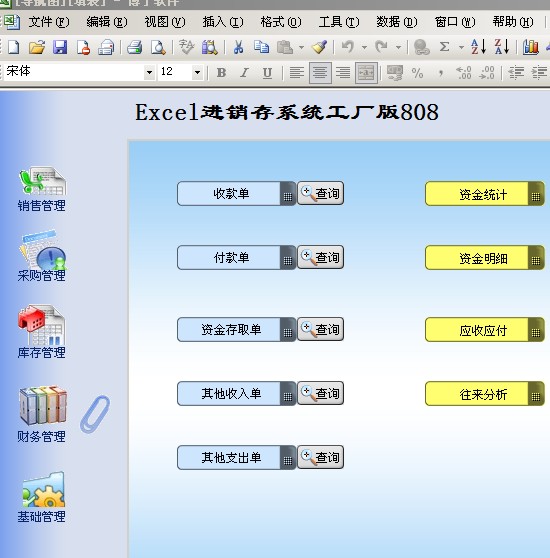The height and width of the screenshot is (558, 550).
Task: Open the 数据(D) menu
Action: coord(397,22)
